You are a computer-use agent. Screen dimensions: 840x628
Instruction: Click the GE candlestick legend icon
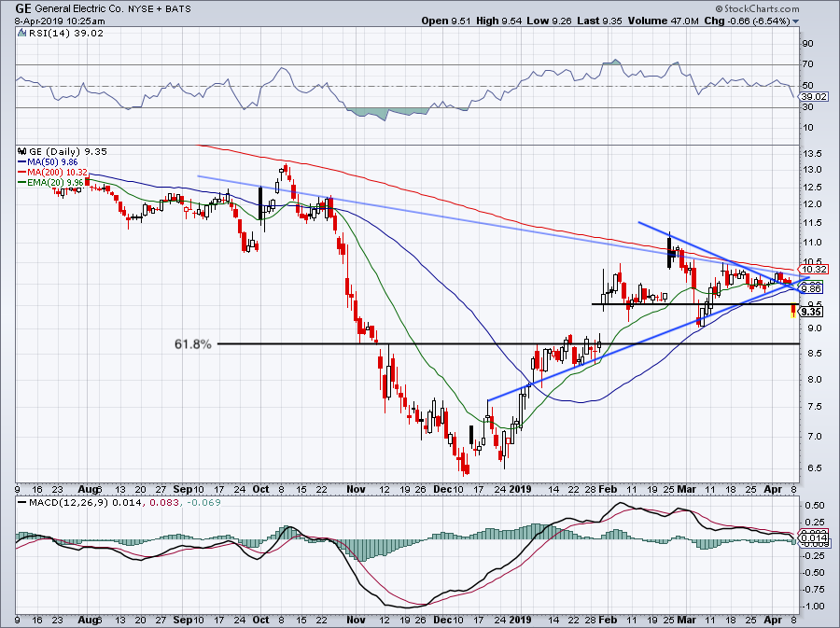click(x=21, y=151)
